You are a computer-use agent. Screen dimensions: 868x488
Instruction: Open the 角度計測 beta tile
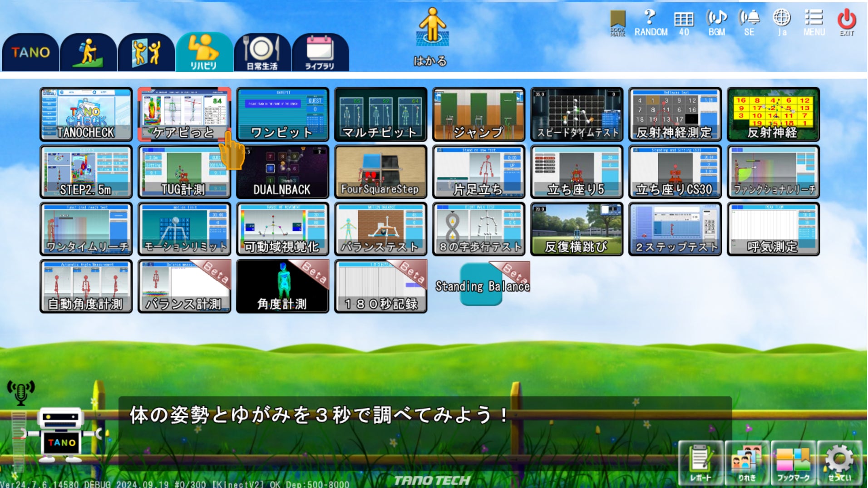[282, 286]
